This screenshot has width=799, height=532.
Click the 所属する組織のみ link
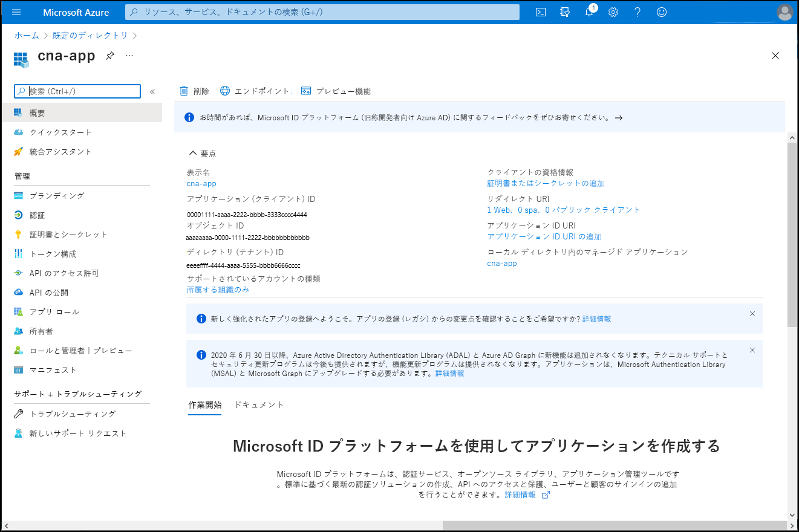(x=218, y=290)
